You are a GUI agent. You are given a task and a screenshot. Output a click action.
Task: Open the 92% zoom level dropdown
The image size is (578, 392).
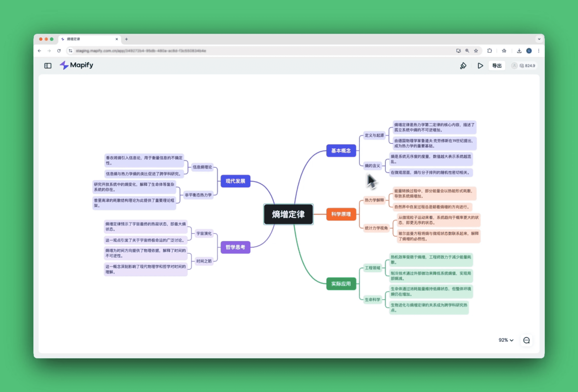[506, 340]
